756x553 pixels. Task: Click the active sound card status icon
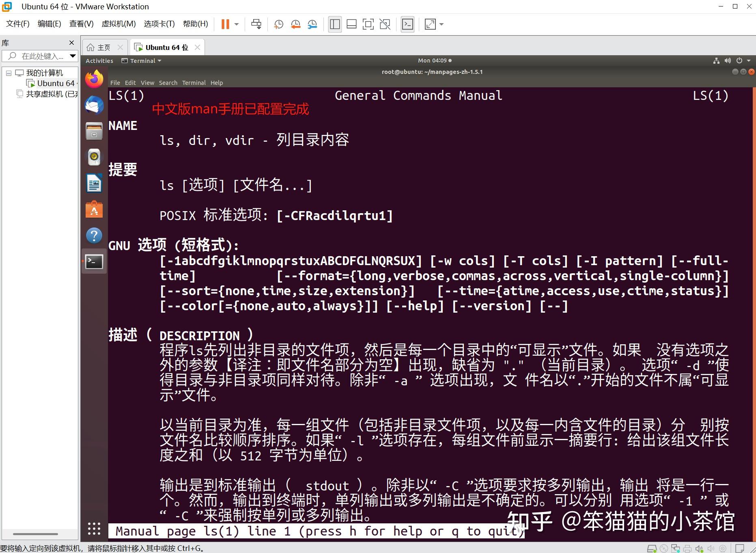click(x=699, y=549)
